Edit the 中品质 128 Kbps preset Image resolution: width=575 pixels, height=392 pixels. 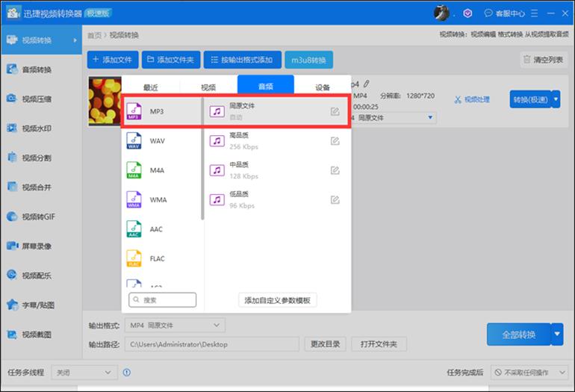coord(335,170)
